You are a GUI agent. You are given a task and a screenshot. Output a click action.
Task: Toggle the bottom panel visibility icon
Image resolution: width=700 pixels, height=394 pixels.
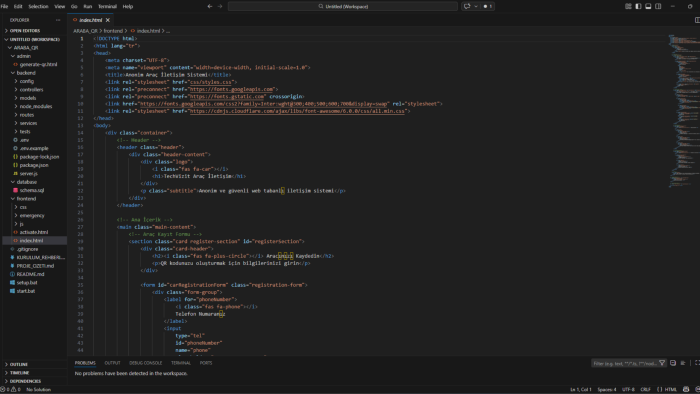click(x=648, y=6)
